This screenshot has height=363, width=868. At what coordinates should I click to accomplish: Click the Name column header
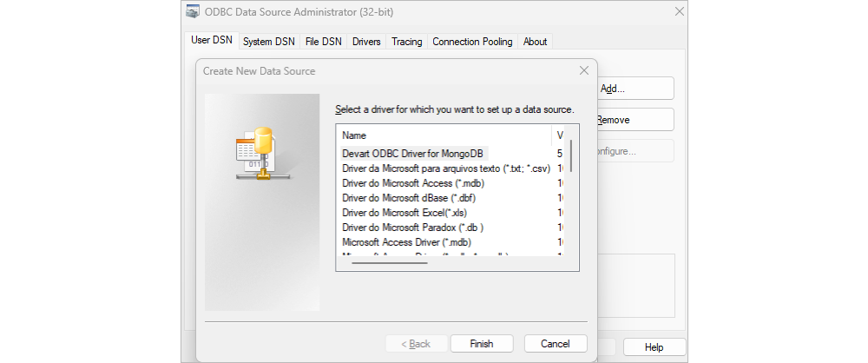(x=444, y=135)
